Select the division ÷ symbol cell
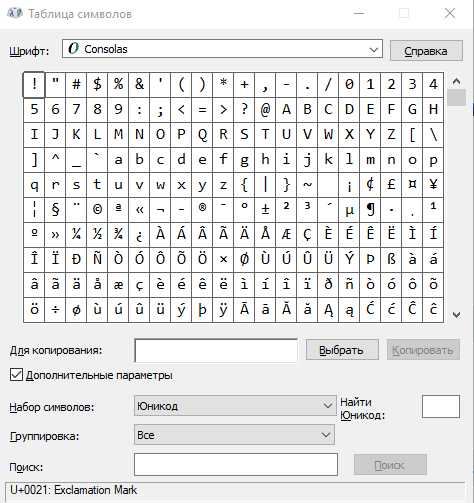Screen dimensions: 474x503 tap(55, 310)
